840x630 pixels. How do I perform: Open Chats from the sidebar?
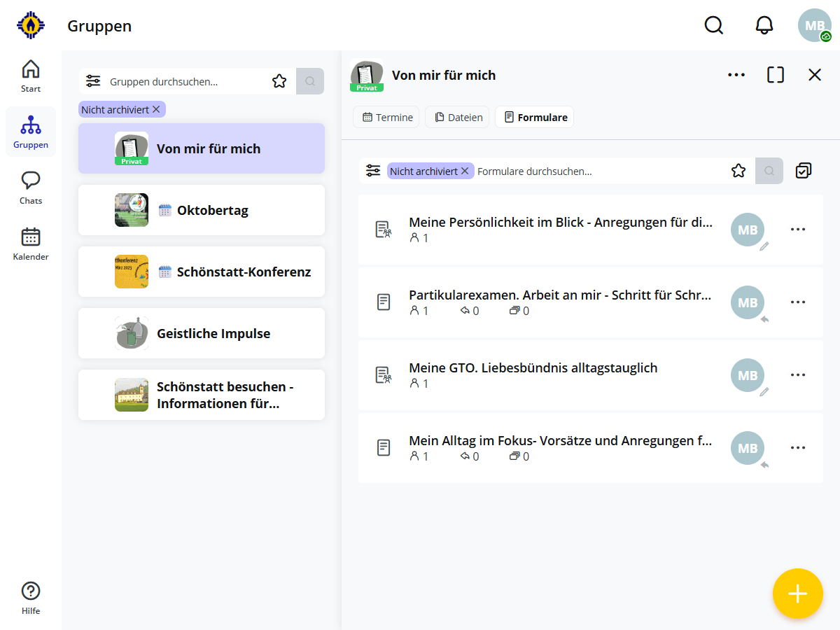[31, 188]
